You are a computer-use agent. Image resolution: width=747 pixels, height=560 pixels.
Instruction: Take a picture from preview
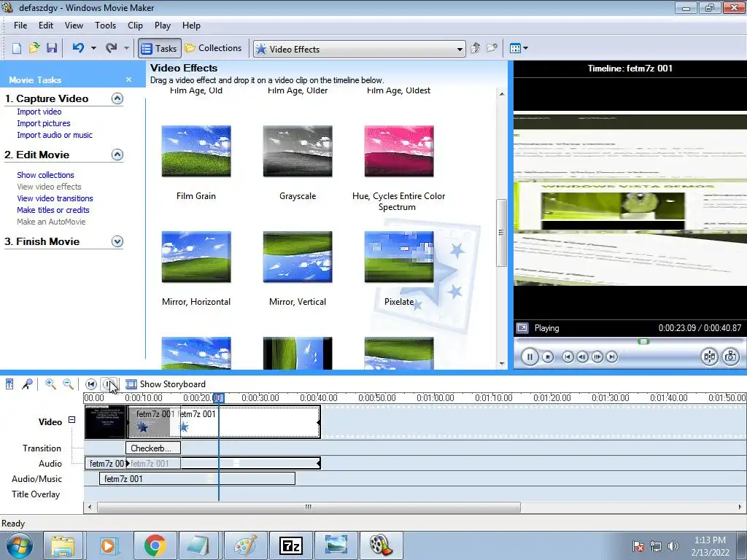(731, 357)
